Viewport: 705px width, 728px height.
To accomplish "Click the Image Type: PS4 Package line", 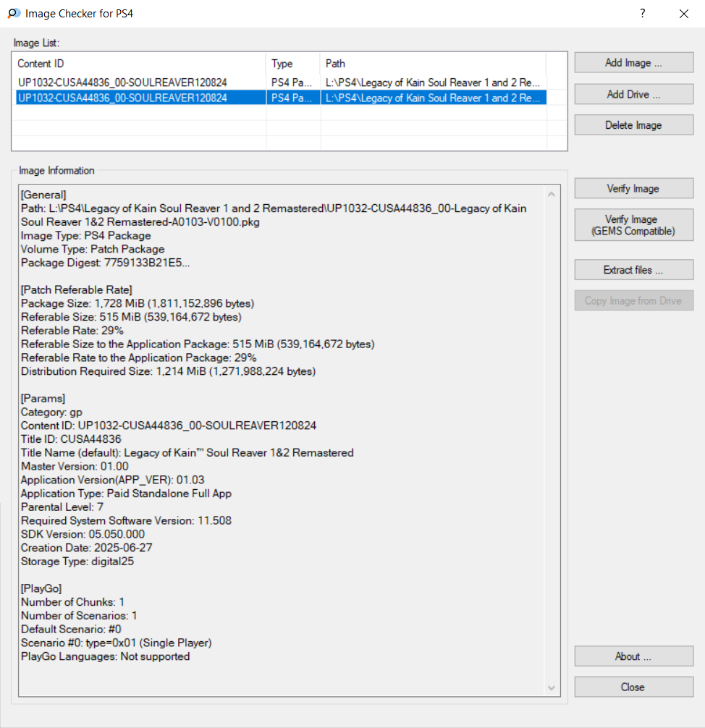I will pos(86,236).
